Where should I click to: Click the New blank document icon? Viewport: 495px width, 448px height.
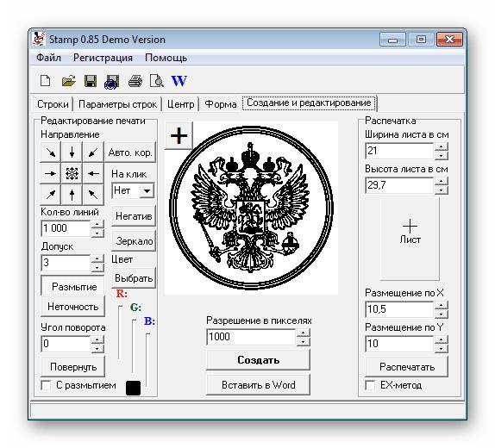(46, 81)
